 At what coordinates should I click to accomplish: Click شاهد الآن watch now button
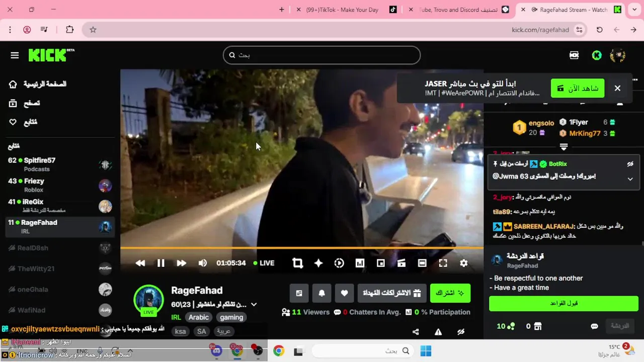point(578,88)
